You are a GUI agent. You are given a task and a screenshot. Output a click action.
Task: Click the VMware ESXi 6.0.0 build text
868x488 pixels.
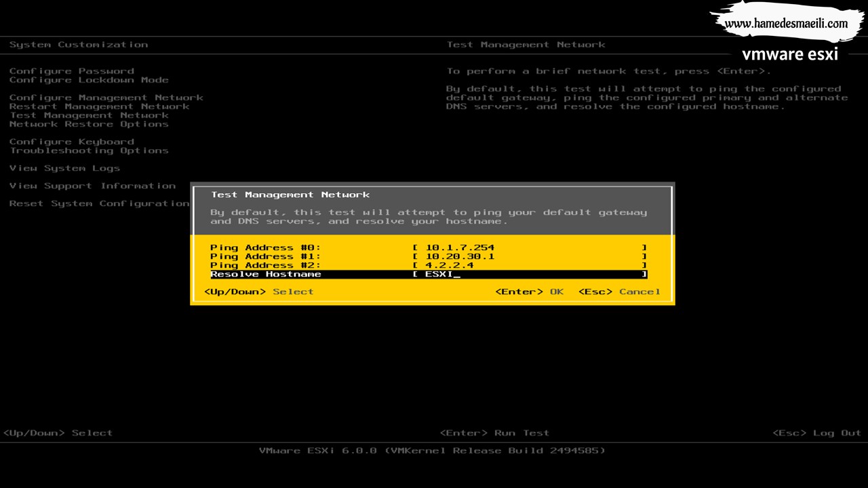click(x=432, y=450)
